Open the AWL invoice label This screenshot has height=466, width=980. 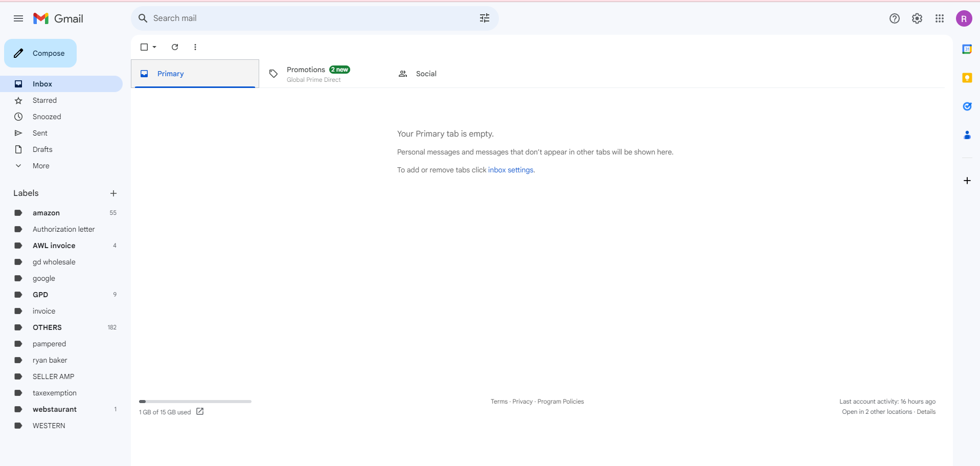(x=61, y=246)
